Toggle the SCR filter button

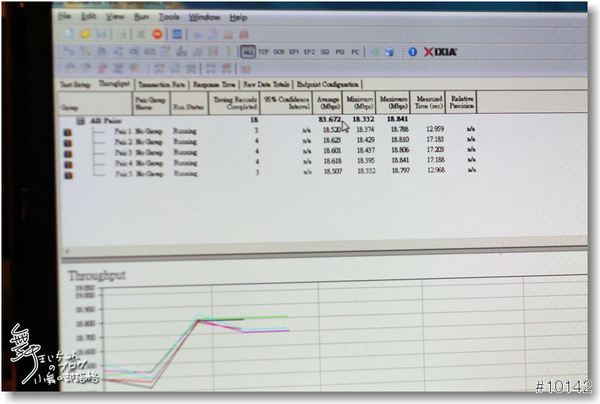pos(279,52)
